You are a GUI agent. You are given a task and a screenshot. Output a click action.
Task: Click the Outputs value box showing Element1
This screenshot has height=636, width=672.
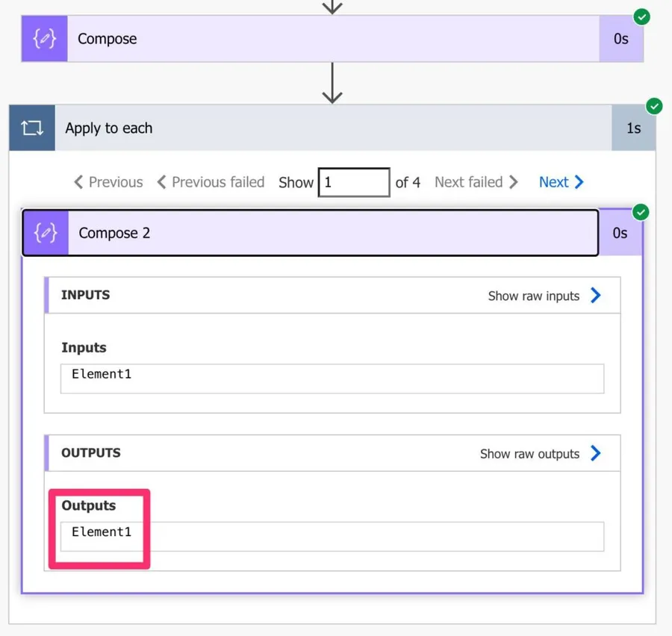[332, 536]
